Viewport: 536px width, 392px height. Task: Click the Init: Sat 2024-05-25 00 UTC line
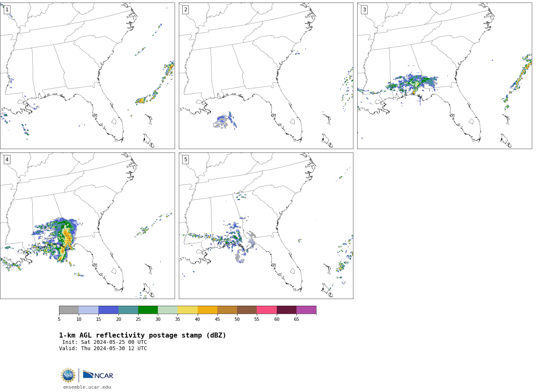pos(105,342)
